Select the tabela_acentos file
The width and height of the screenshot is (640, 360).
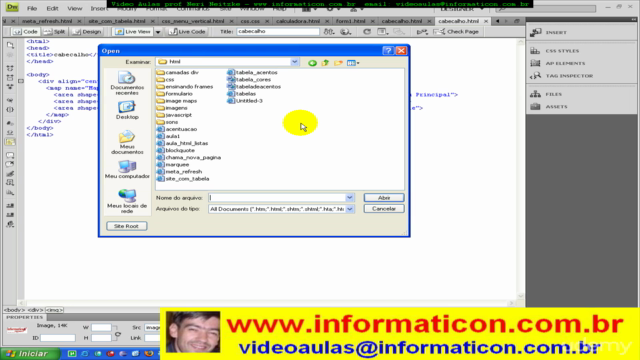252,72
